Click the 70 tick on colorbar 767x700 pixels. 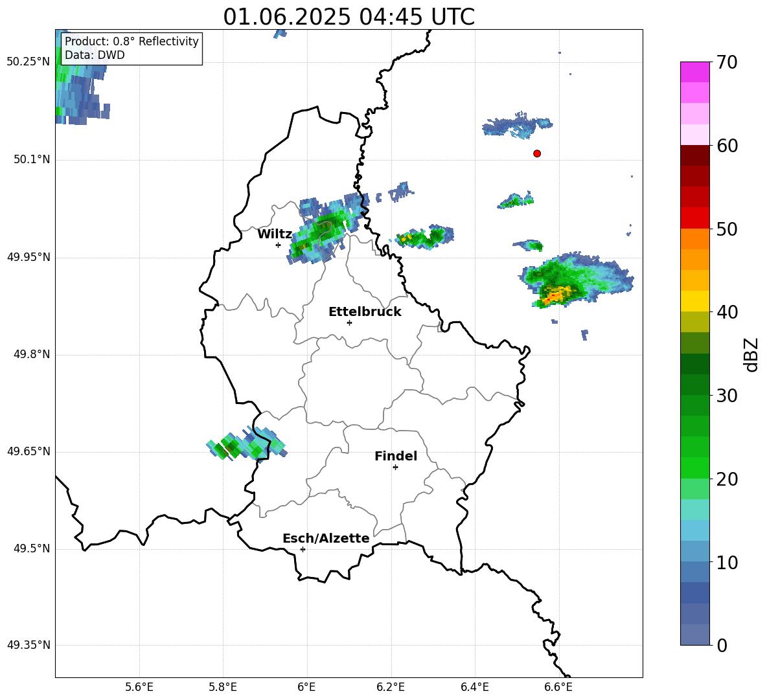727,62
